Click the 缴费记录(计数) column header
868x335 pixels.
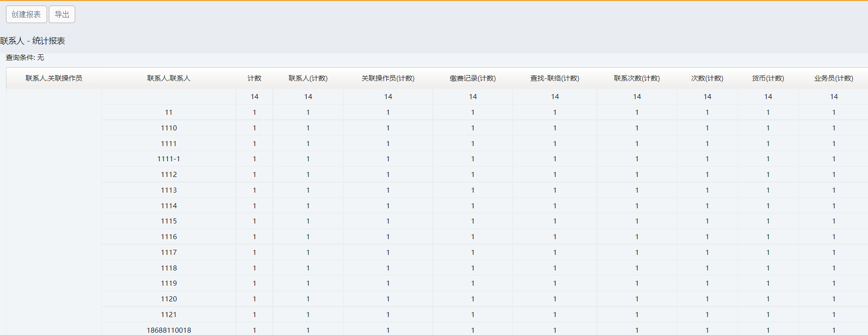click(x=473, y=78)
